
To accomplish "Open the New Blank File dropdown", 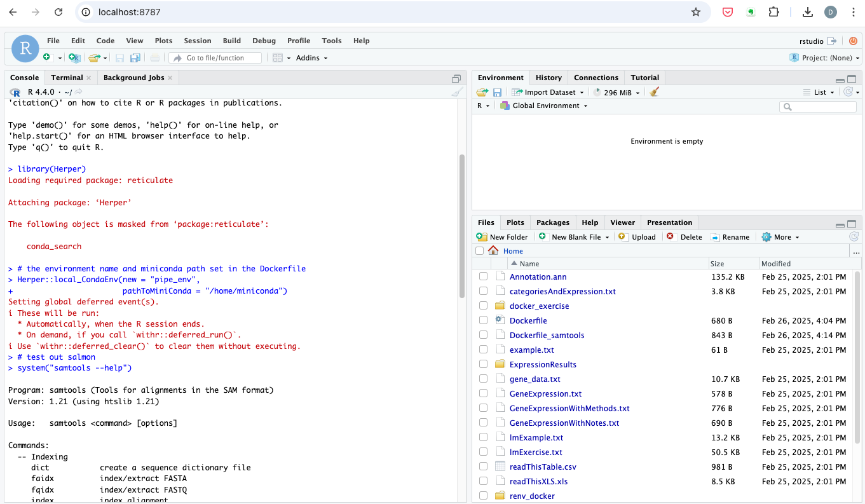I will tap(574, 236).
